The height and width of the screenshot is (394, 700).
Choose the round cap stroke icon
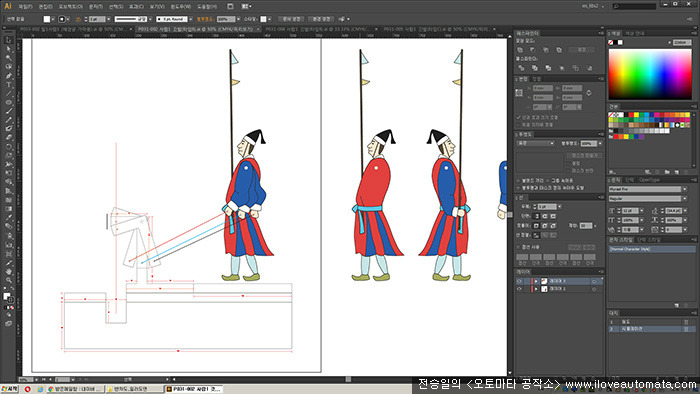545,216
